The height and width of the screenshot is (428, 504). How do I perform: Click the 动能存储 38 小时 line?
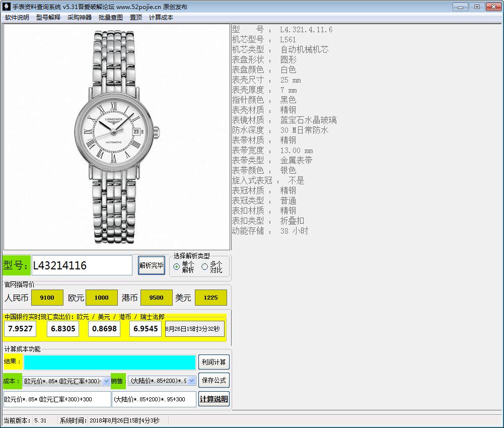tap(270, 231)
